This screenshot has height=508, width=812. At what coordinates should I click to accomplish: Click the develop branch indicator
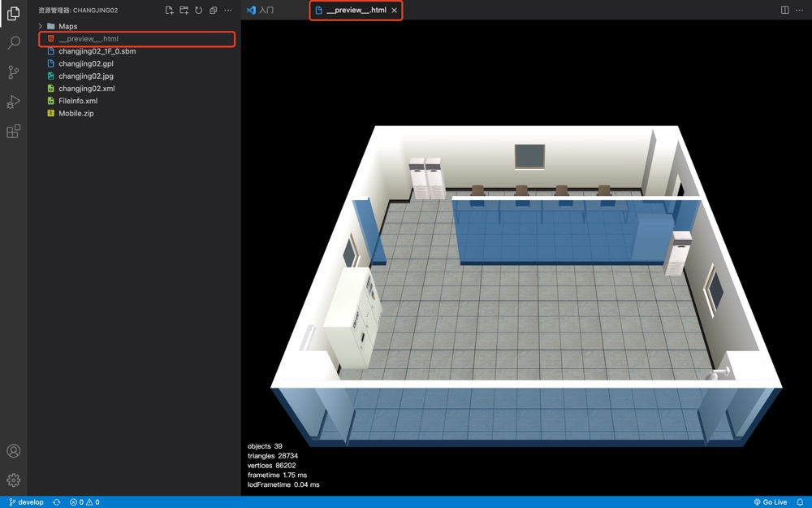26,502
